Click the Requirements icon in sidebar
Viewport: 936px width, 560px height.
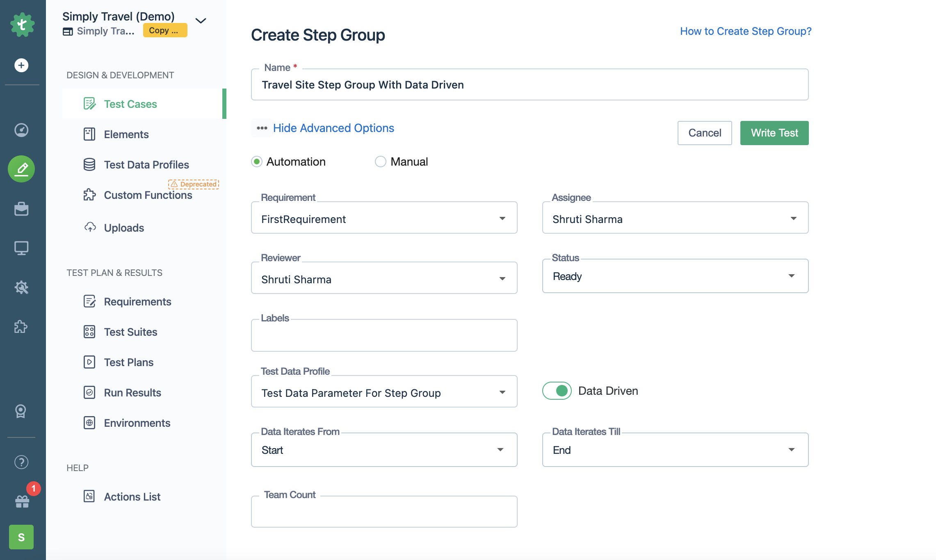[x=89, y=300]
